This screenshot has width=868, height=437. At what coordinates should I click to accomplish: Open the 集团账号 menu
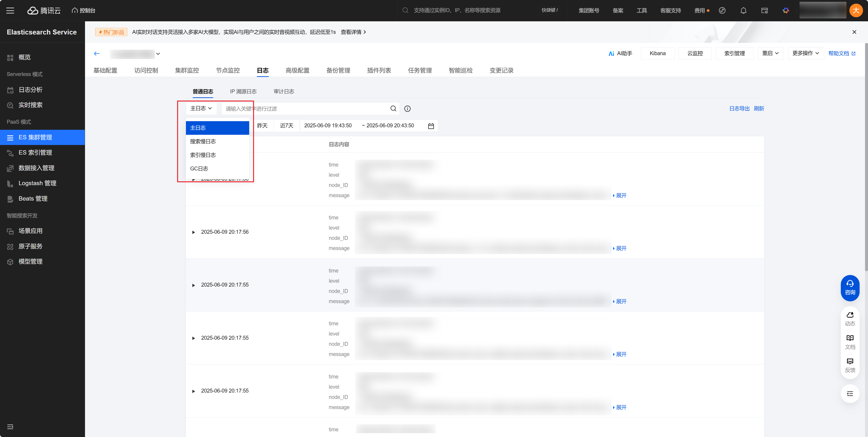(589, 10)
